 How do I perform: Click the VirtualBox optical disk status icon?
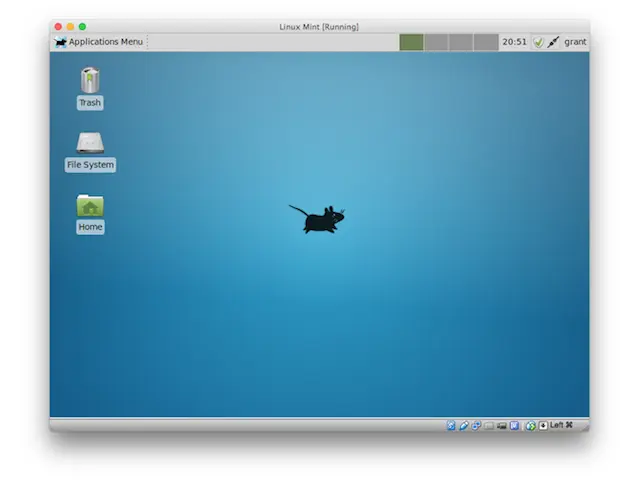(451, 425)
